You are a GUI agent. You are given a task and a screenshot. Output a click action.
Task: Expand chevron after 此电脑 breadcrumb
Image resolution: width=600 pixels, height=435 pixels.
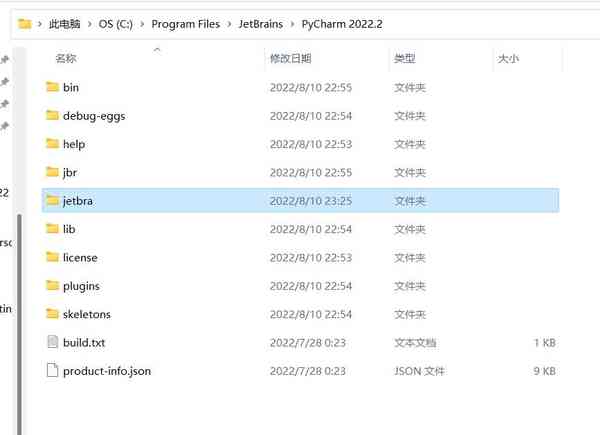(x=90, y=24)
